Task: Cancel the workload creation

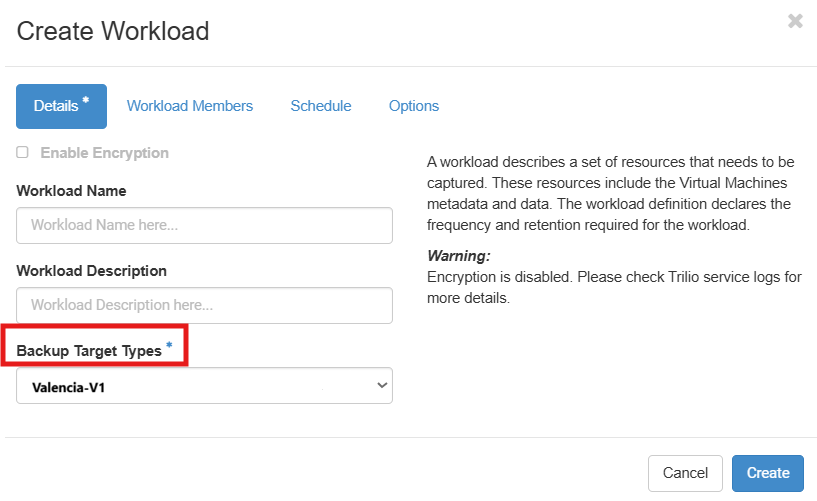Action: click(x=685, y=473)
